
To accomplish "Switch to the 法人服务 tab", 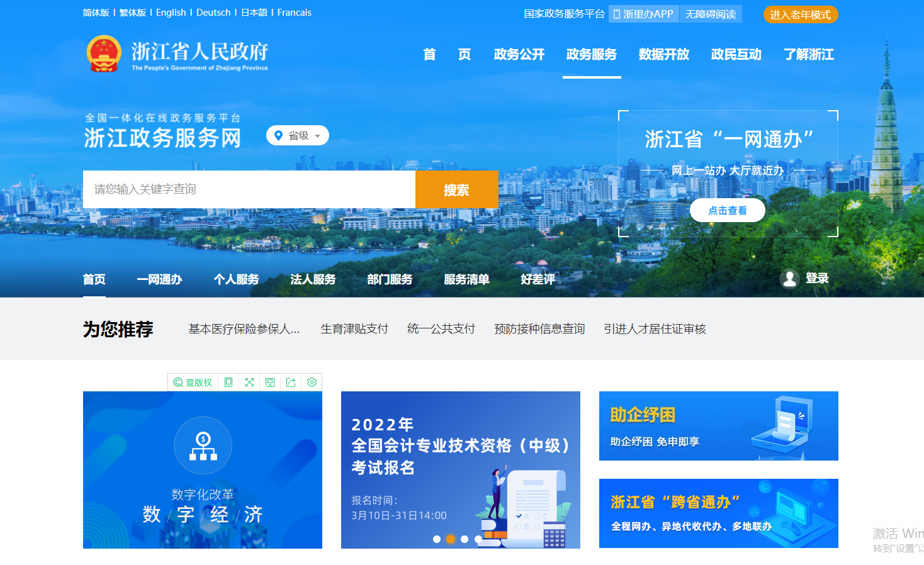I will (x=313, y=279).
